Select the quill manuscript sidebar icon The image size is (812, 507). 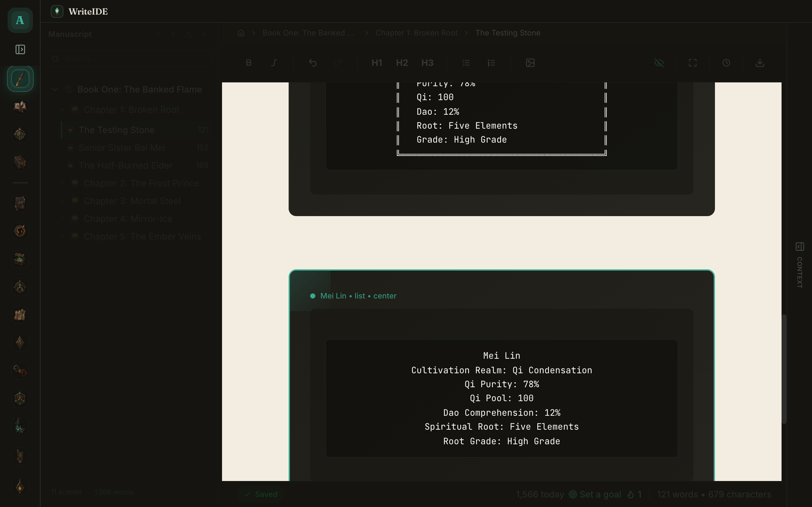(20, 79)
